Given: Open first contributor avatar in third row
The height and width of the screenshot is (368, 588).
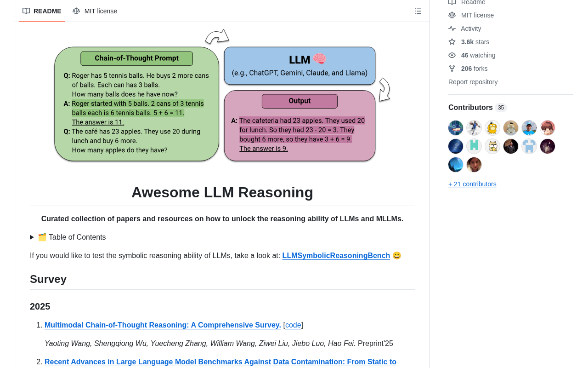Looking at the screenshot, I should coord(456,165).
